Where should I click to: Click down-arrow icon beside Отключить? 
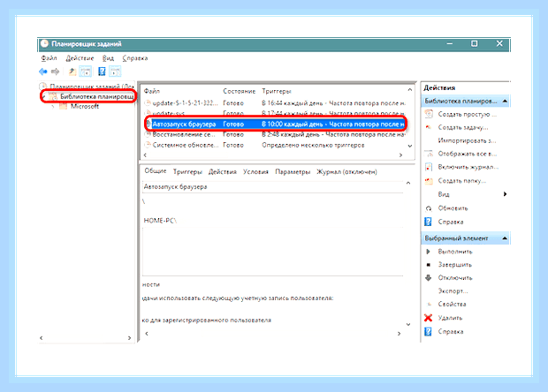point(429,278)
